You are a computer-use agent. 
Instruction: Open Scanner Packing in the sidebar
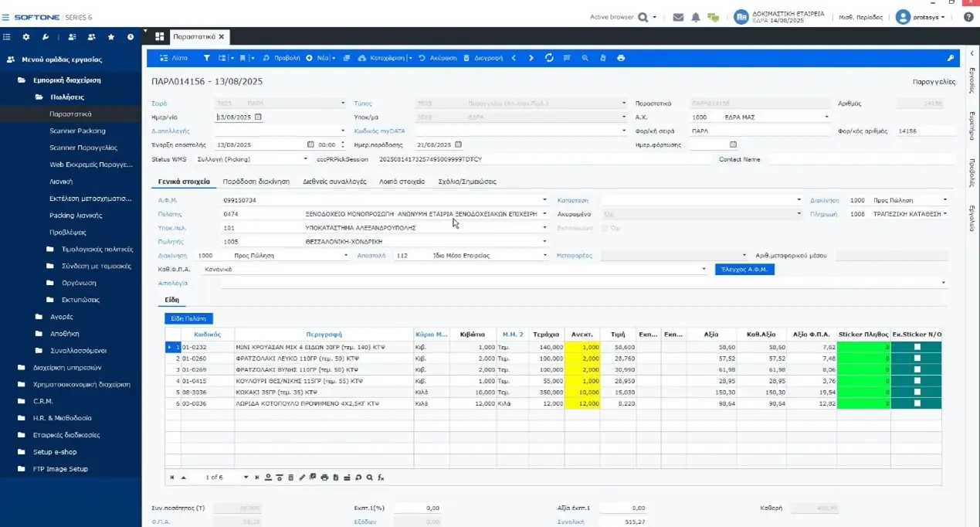click(x=77, y=131)
